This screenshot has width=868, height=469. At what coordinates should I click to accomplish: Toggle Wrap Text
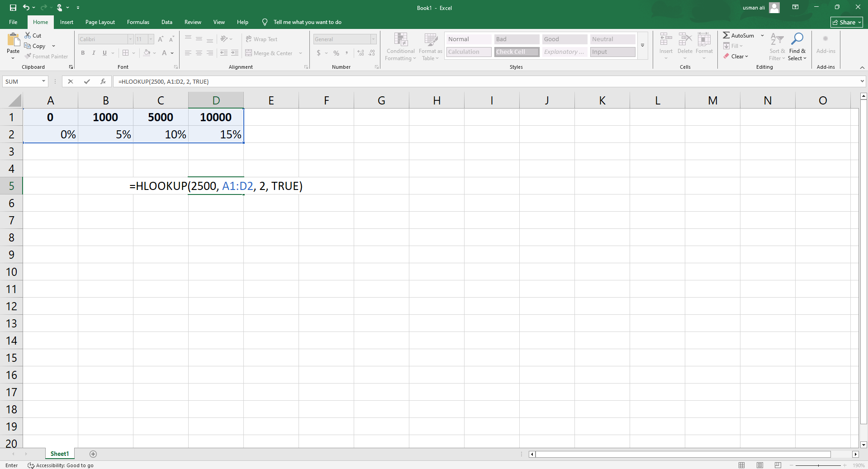pos(261,39)
